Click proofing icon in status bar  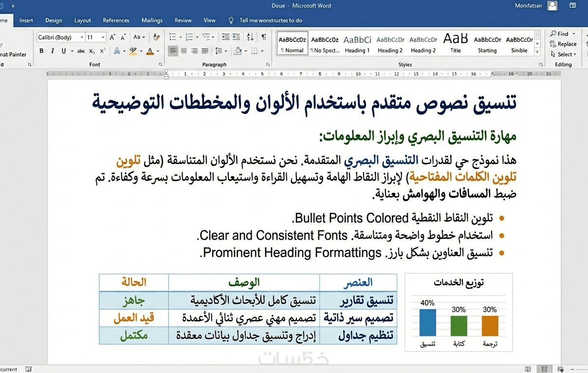(x=29, y=369)
